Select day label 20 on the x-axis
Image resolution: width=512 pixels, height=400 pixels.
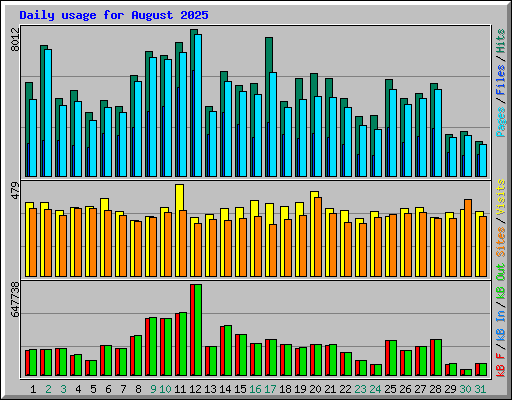coord(315,389)
